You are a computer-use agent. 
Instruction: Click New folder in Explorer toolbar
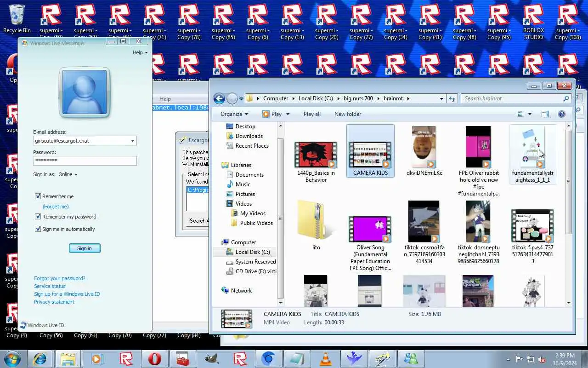pos(348,114)
